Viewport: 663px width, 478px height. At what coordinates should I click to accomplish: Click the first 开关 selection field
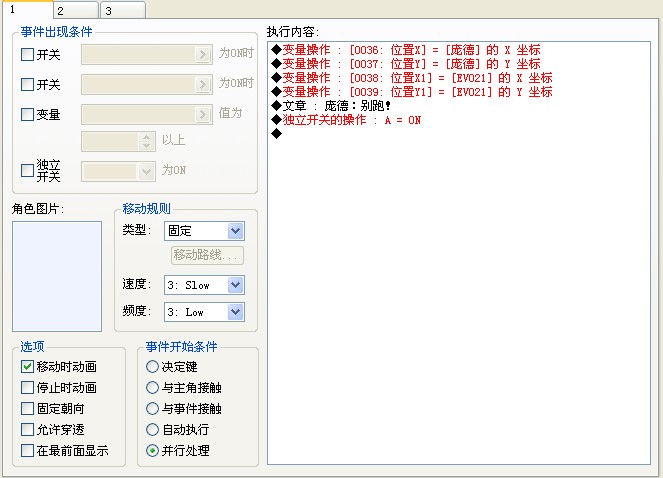147,55
